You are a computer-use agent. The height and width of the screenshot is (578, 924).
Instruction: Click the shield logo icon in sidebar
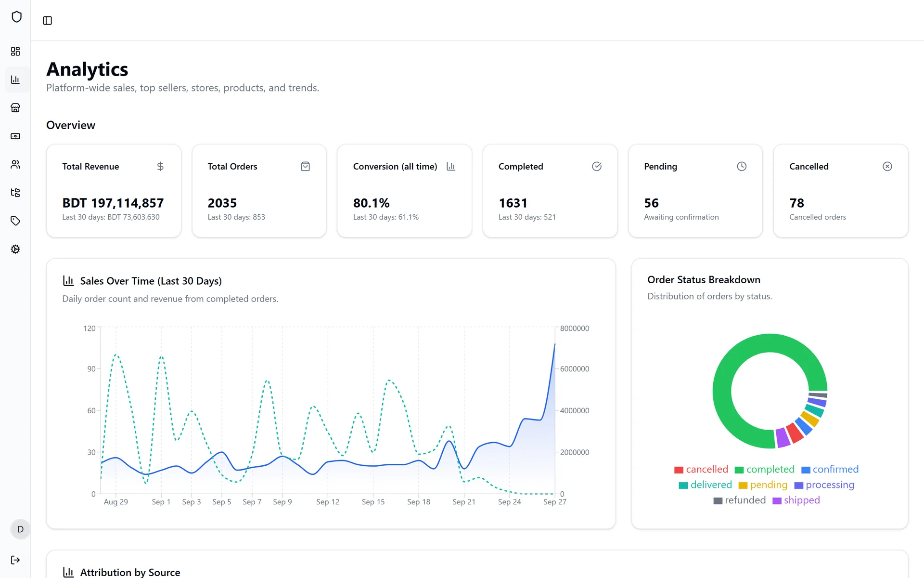point(16,17)
